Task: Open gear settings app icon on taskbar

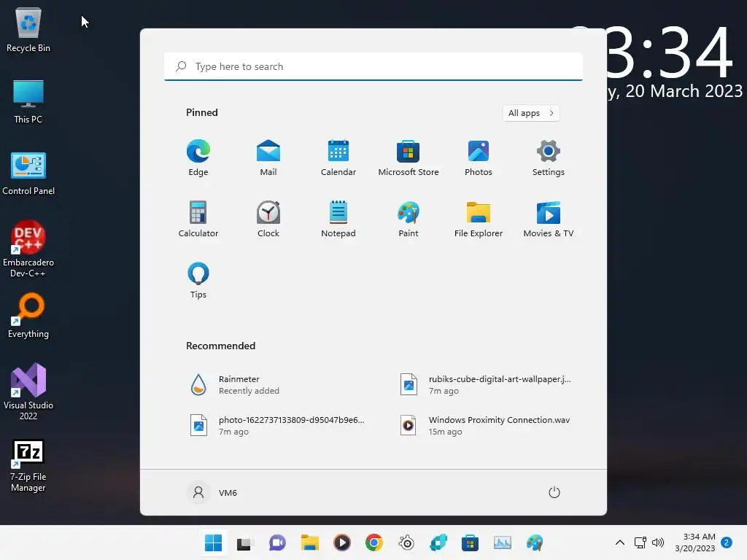Action: coord(406,542)
